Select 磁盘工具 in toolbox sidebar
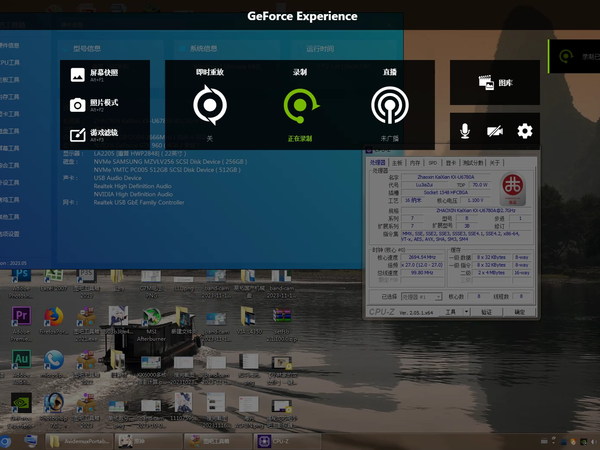 pyautogui.click(x=10, y=131)
